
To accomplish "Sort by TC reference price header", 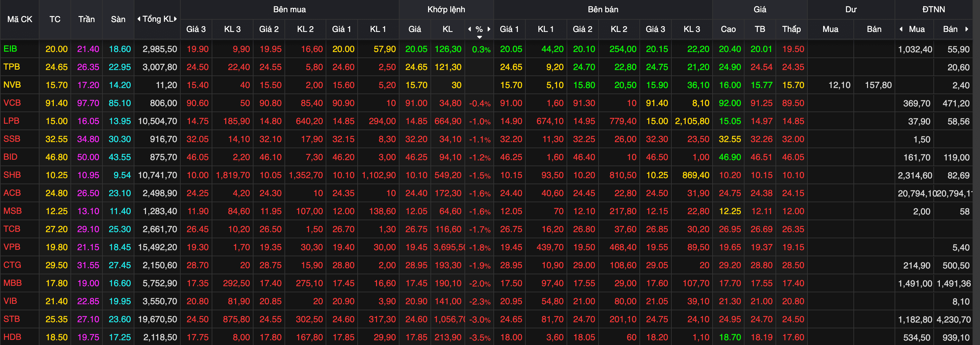I will tap(55, 19).
